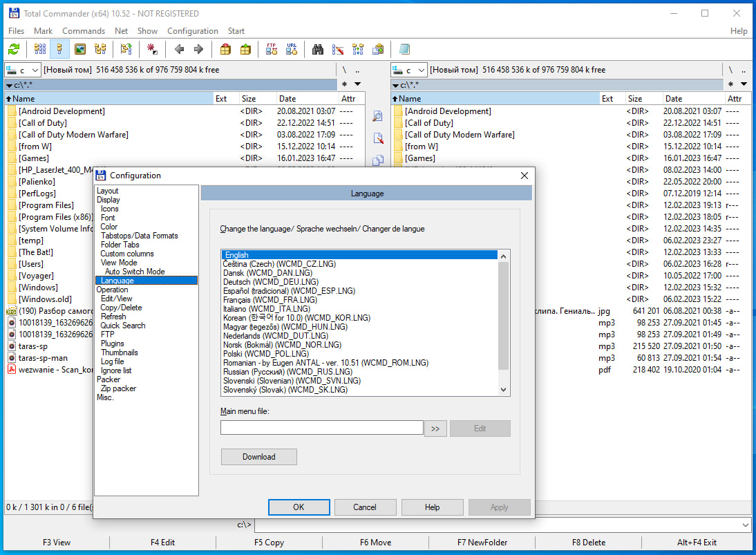Open command line history dropdown
Screen dimensions: 756x555
click(x=746, y=525)
